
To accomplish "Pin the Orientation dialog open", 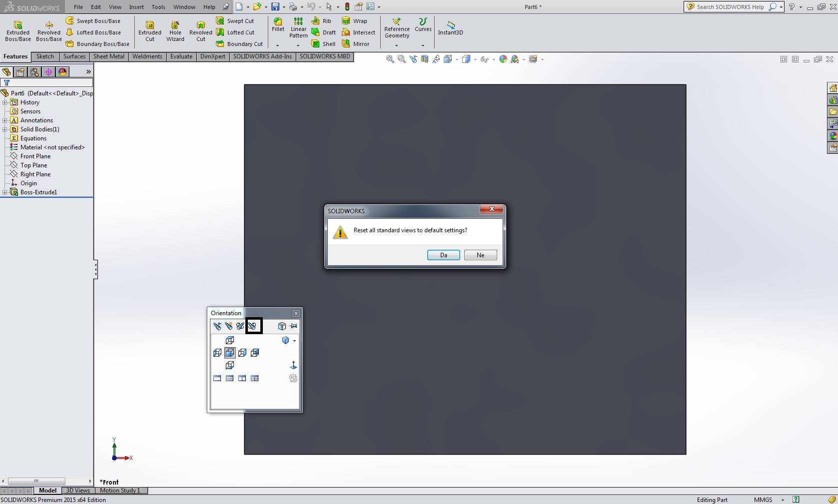I will tap(294, 326).
